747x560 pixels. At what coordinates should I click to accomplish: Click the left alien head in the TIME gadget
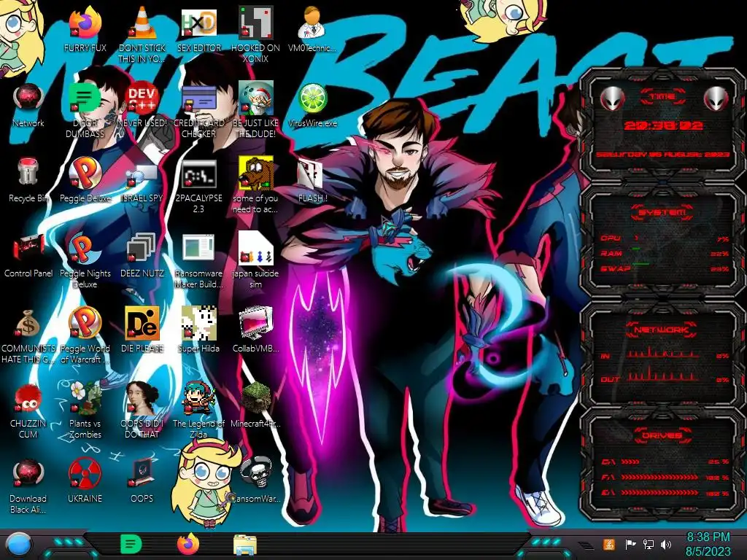612,98
